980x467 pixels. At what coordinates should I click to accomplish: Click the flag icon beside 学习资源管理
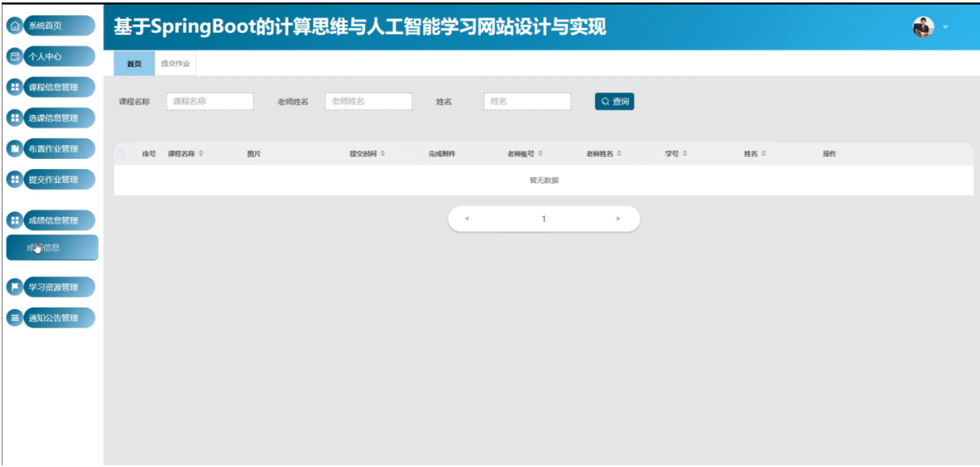[x=15, y=287]
